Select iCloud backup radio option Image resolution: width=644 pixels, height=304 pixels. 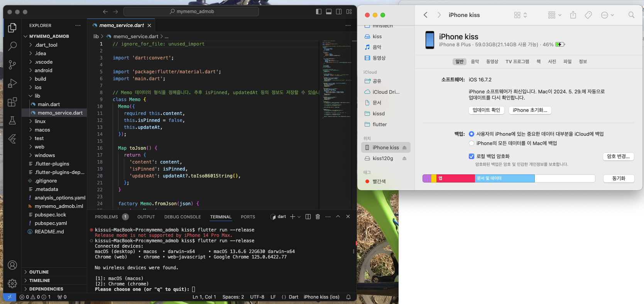472,134
